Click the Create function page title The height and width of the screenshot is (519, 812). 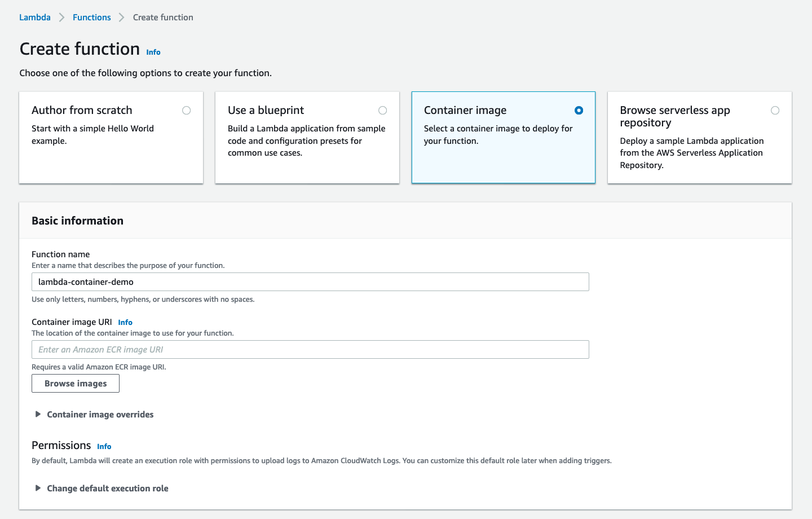(x=80, y=49)
